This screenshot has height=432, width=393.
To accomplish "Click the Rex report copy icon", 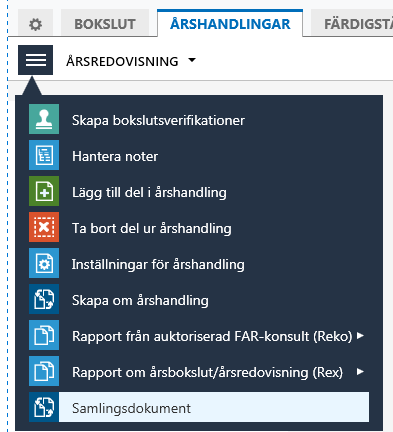I will pyautogui.click(x=44, y=371).
